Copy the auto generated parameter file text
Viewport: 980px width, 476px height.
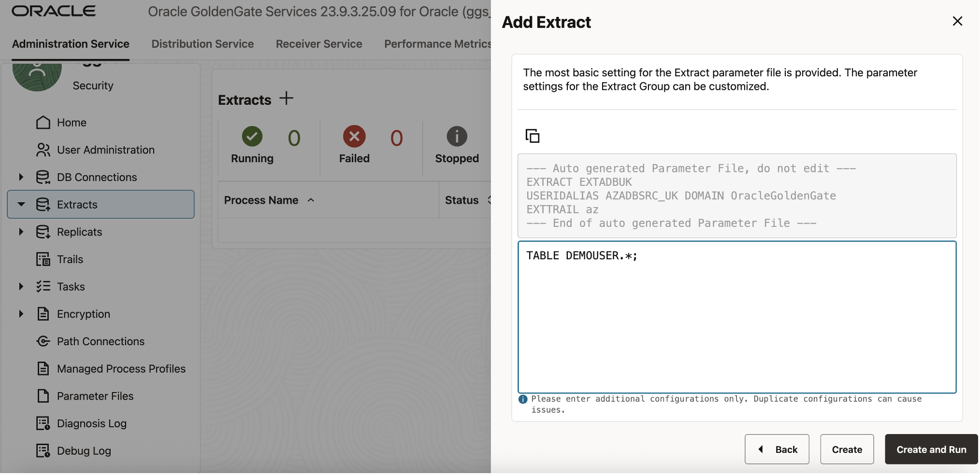tap(533, 136)
